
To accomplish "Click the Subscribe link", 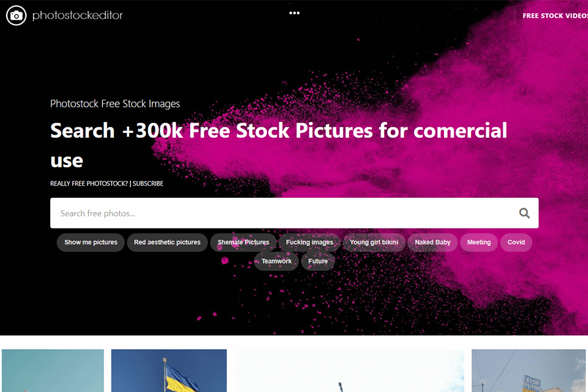I will (148, 183).
